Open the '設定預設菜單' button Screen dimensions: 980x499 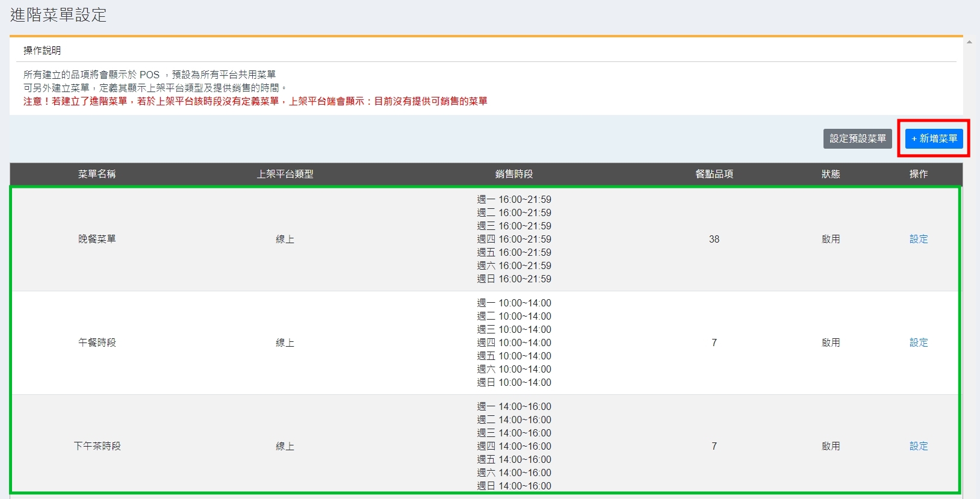pyautogui.click(x=857, y=138)
